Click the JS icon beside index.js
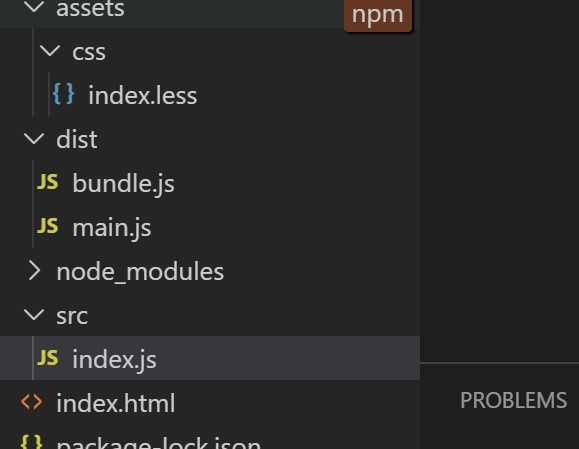The image size is (579, 449). (48, 358)
